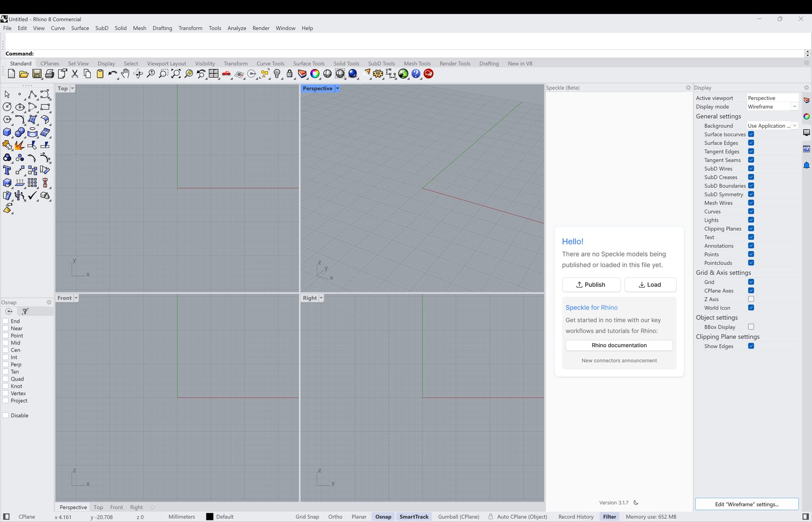Click the Help question mark icon
812x522 pixels.
coord(416,74)
